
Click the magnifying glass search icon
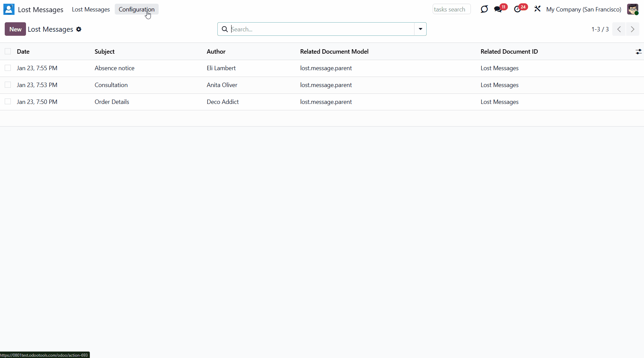coord(225,29)
